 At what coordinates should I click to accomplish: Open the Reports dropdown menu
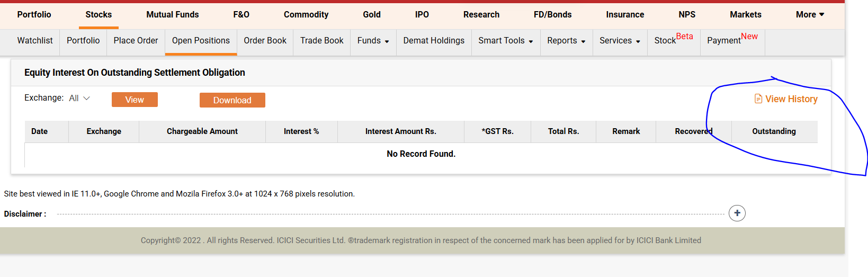click(x=566, y=41)
